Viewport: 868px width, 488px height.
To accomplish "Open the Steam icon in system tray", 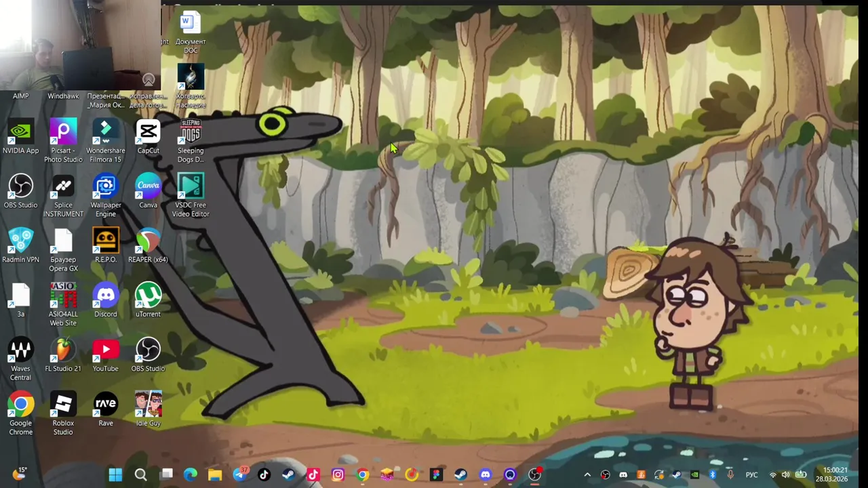I will tap(676, 474).
